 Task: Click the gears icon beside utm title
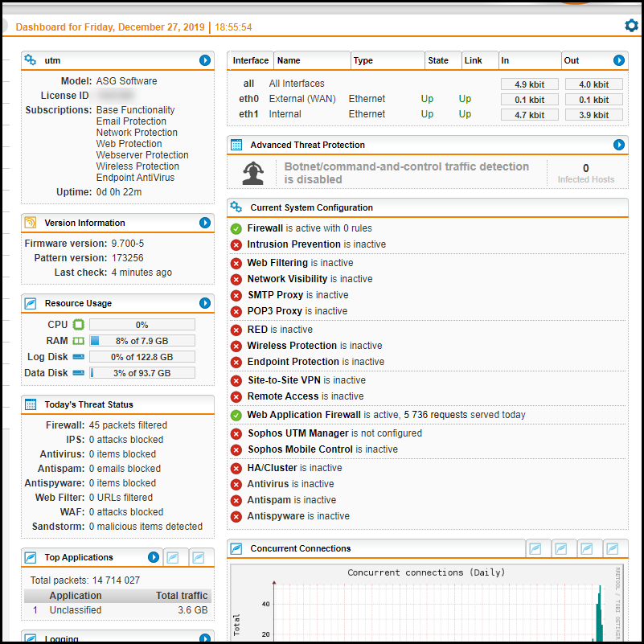30,60
